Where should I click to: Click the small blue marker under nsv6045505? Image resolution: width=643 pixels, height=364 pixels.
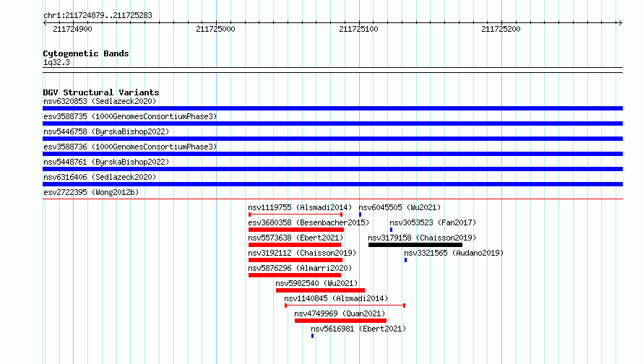pos(360,214)
